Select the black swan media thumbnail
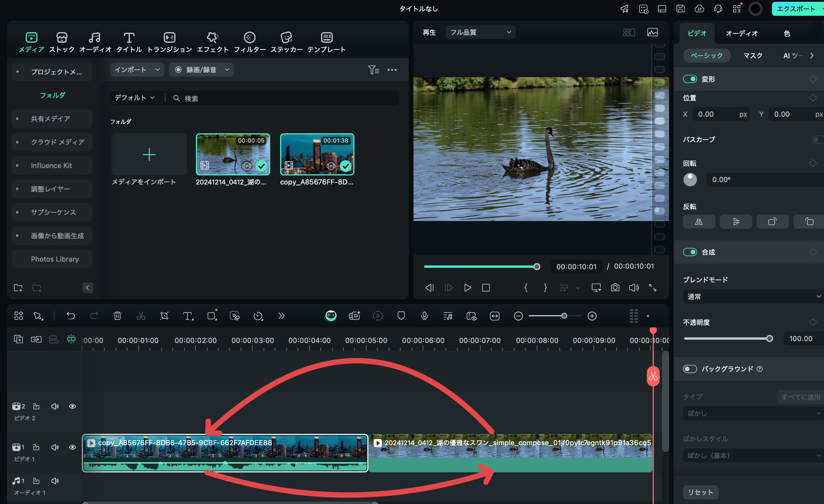Image resolution: width=824 pixels, height=504 pixels. pyautogui.click(x=233, y=154)
